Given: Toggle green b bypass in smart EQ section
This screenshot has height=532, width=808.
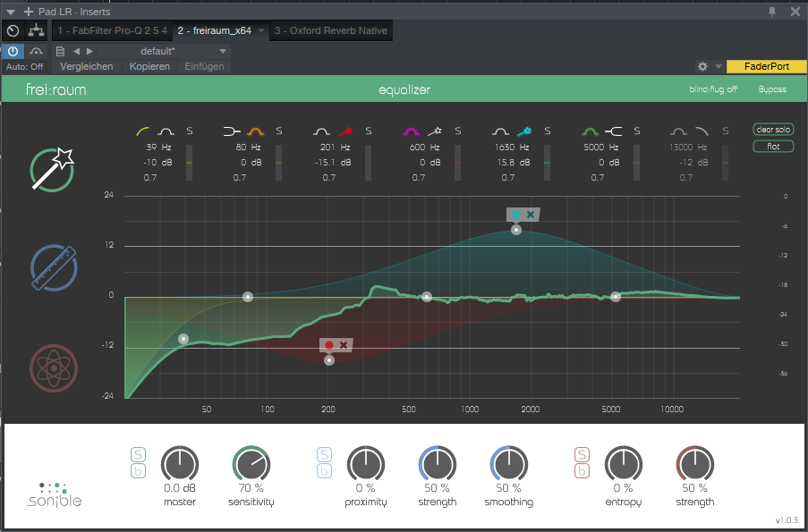Looking at the screenshot, I should [x=138, y=470].
